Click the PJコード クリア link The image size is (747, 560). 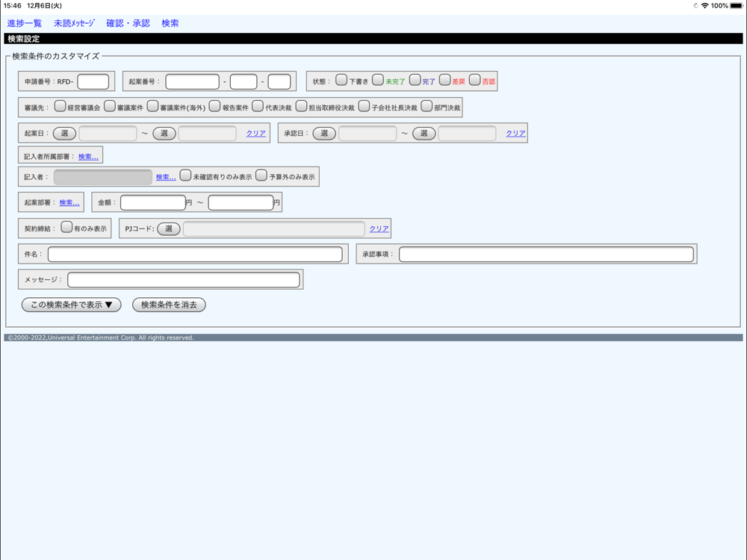[x=379, y=228]
